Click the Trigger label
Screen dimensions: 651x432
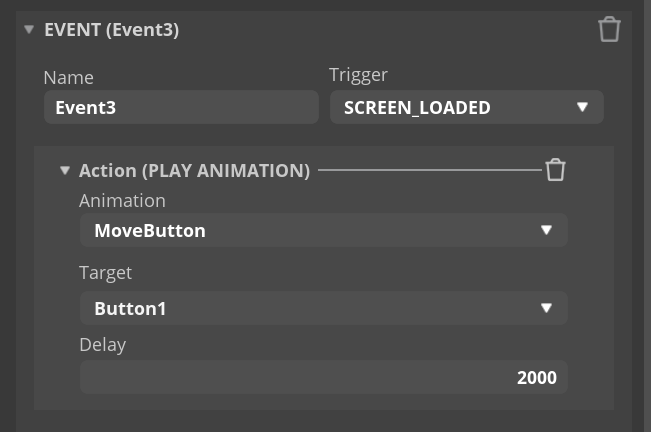pyautogui.click(x=358, y=75)
